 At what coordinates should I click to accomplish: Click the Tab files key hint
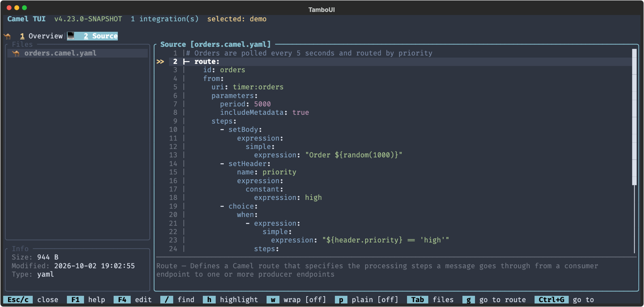tap(430, 300)
